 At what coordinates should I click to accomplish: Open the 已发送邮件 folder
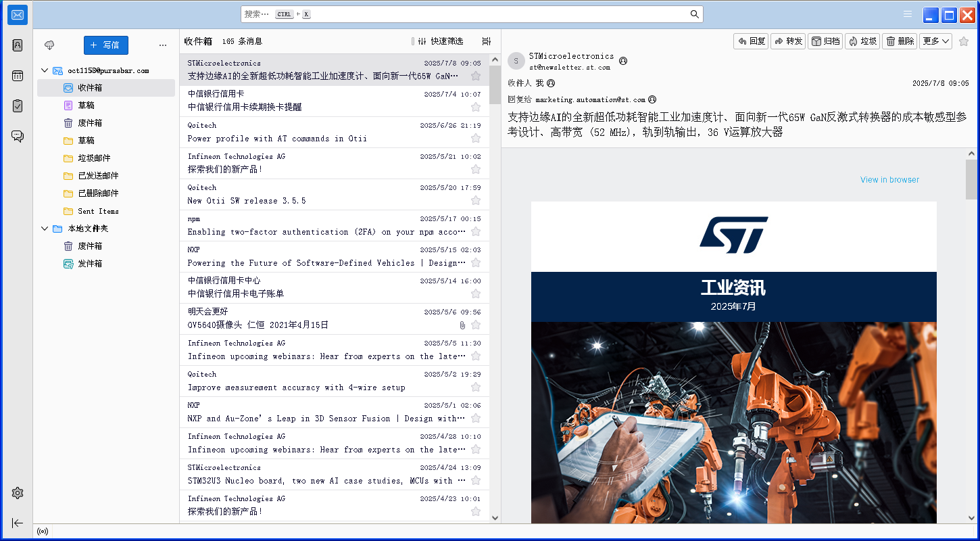pos(106,176)
